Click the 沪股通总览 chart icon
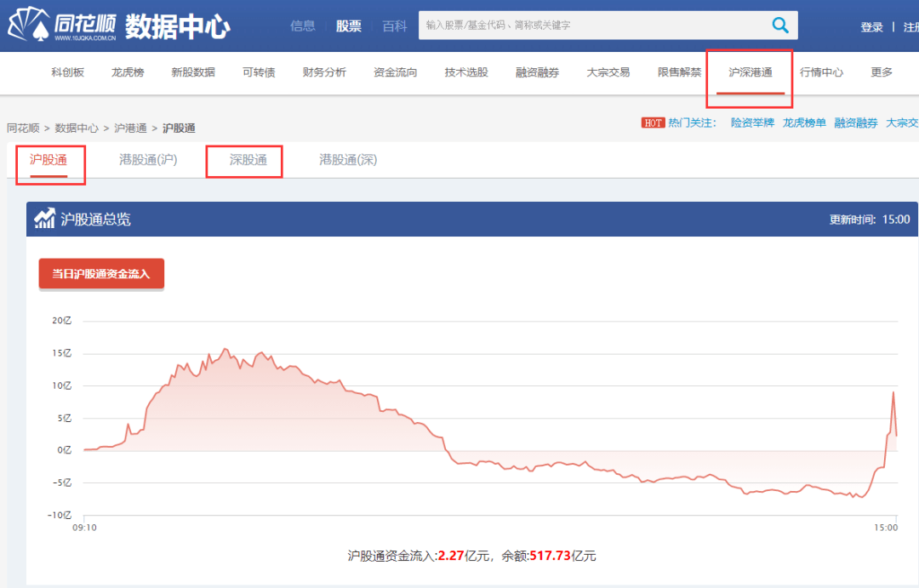The width and height of the screenshot is (919, 588). tap(44, 219)
